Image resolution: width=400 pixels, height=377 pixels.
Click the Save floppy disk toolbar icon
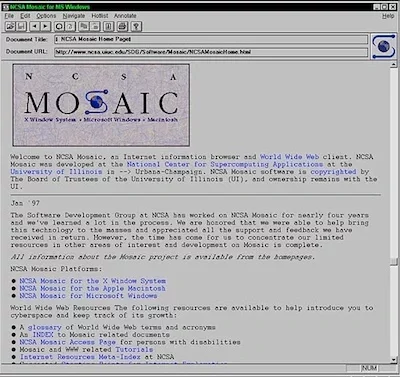pyautogui.click(x=21, y=26)
